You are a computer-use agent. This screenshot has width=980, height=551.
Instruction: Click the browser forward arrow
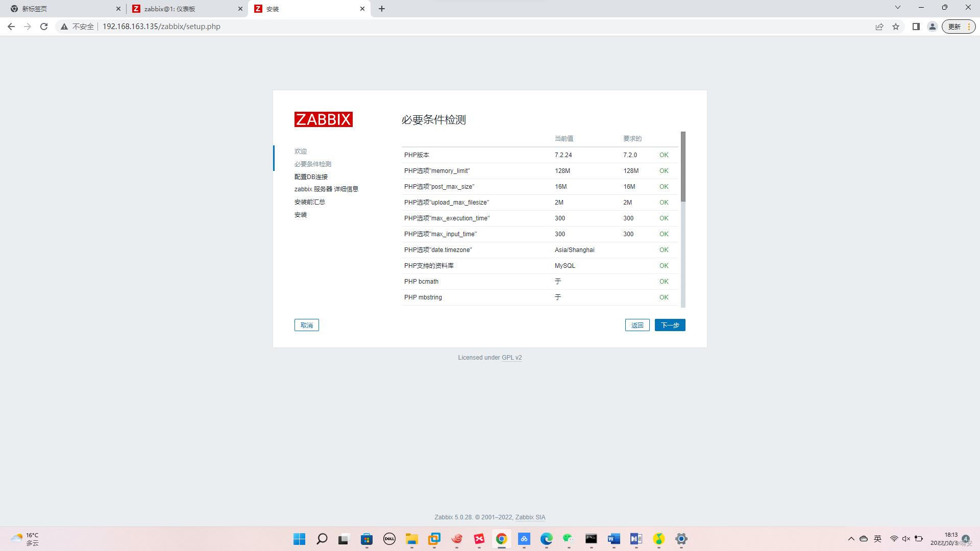[28, 27]
